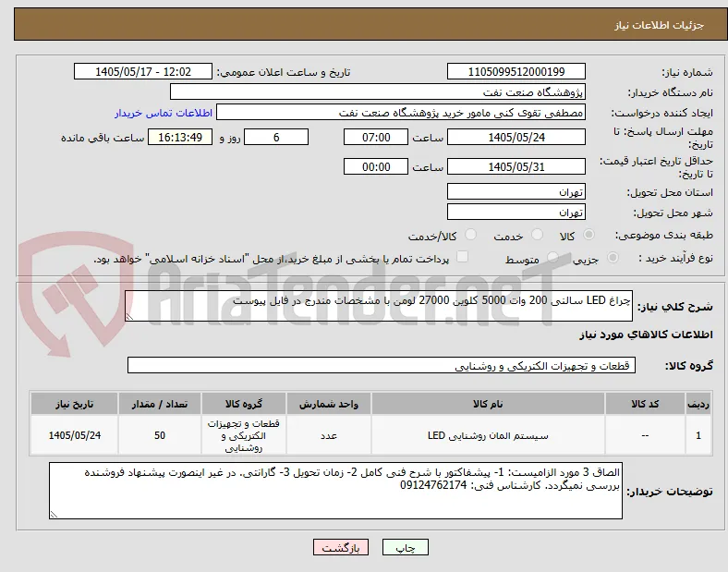Click the unit cell عدد

pyautogui.click(x=329, y=435)
